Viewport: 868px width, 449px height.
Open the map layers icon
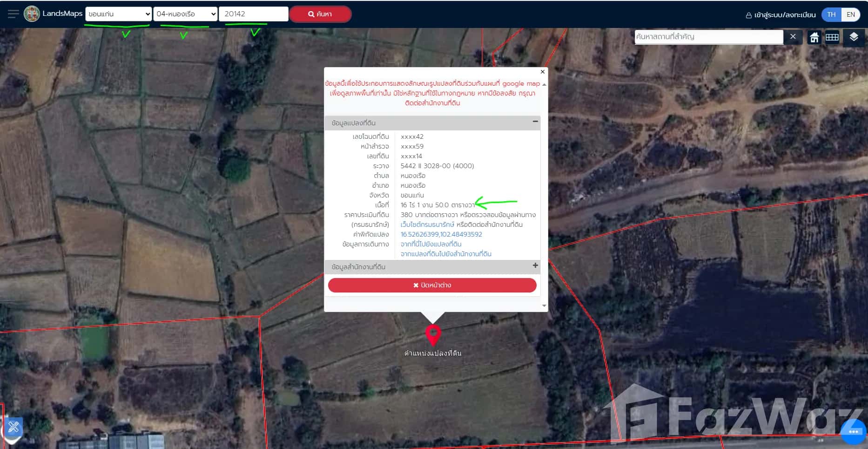[x=854, y=37]
